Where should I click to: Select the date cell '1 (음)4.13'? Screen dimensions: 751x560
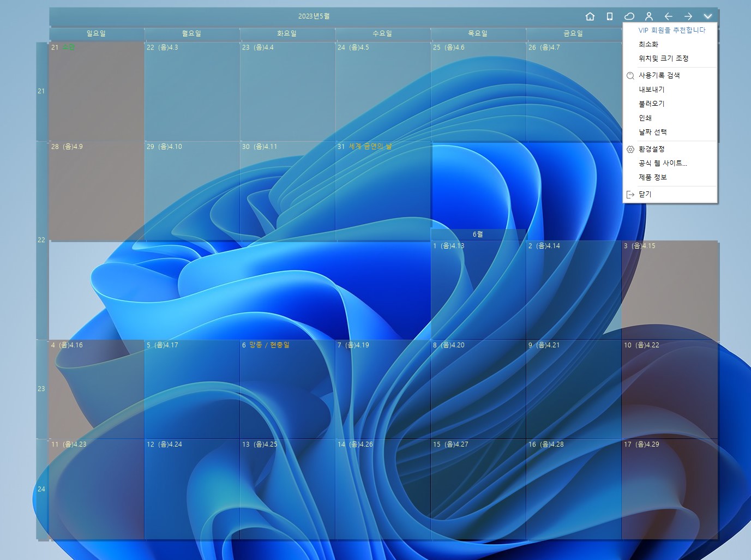(478, 290)
